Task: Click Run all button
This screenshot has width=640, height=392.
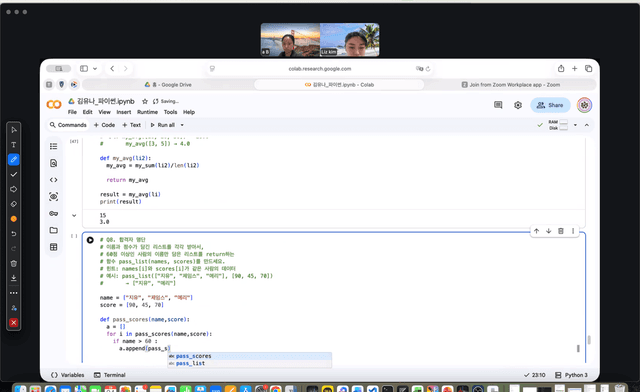Action: point(162,125)
